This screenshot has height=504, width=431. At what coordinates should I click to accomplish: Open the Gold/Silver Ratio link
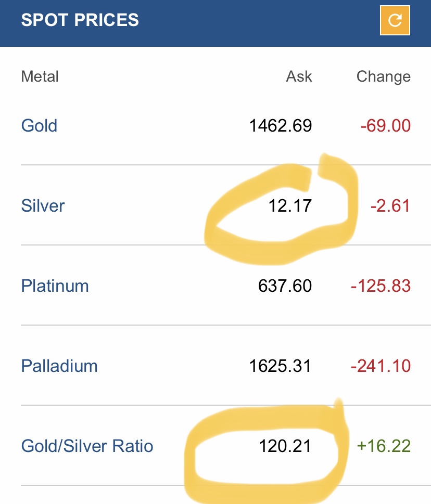click(87, 446)
